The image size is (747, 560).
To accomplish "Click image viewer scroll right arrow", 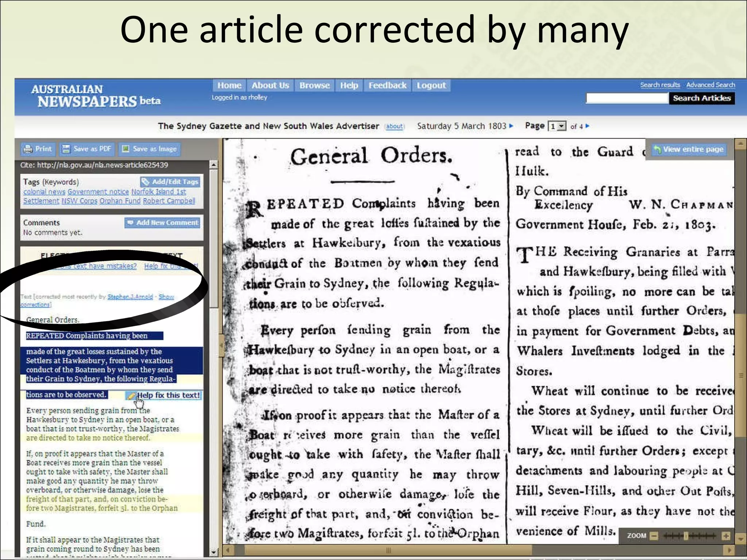I will 729,549.
